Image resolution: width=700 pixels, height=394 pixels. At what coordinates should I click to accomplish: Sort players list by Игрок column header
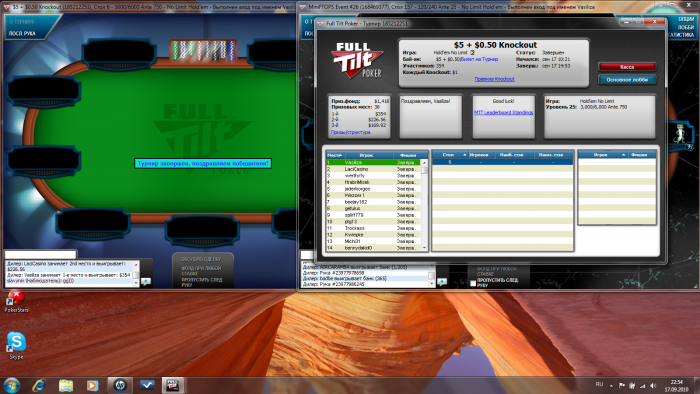coord(366,155)
